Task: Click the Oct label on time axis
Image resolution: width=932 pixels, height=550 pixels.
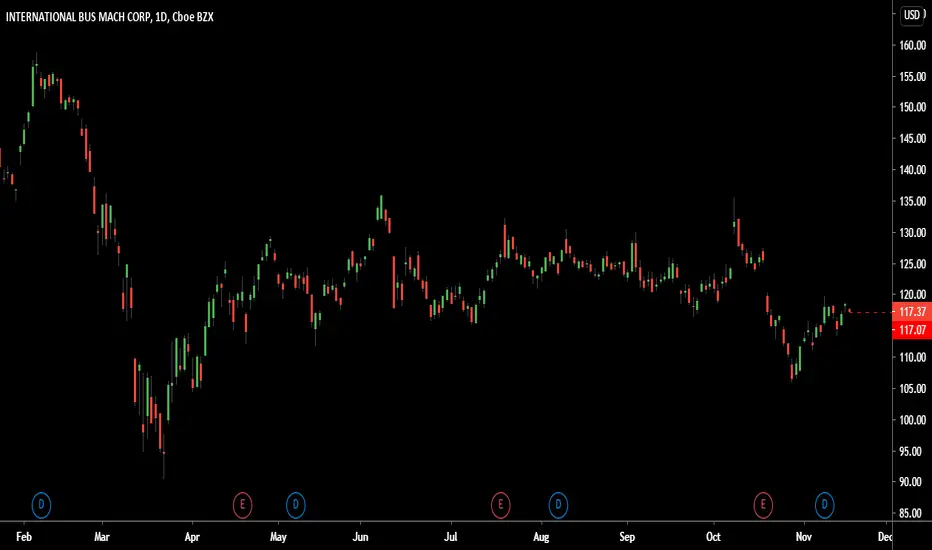Action: tap(713, 536)
